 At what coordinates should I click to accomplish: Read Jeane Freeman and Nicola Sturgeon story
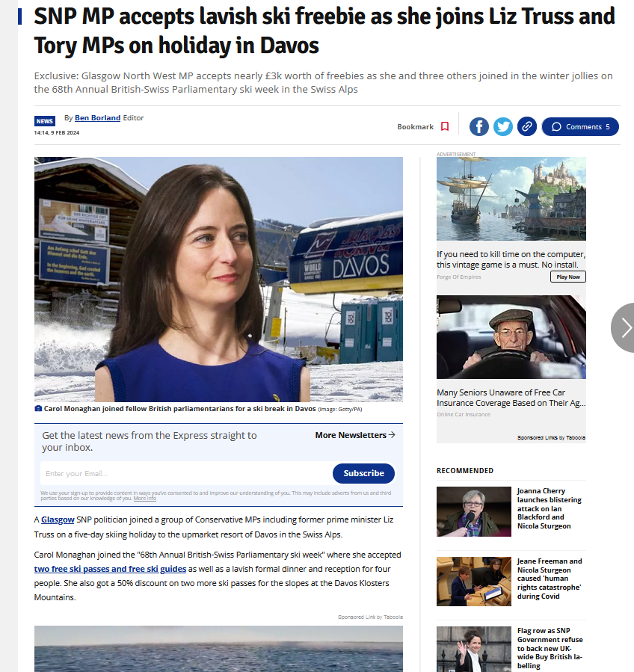point(549,579)
